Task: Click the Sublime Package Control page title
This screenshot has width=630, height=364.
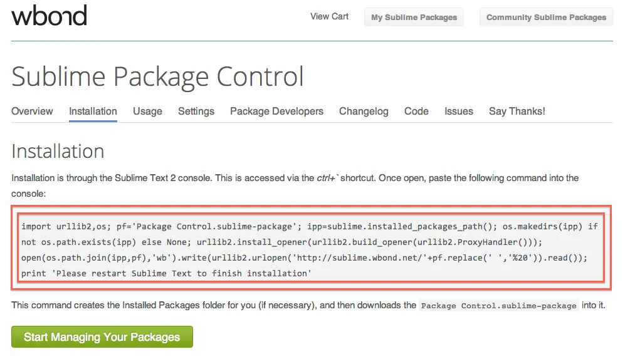Action: [157, 76]
